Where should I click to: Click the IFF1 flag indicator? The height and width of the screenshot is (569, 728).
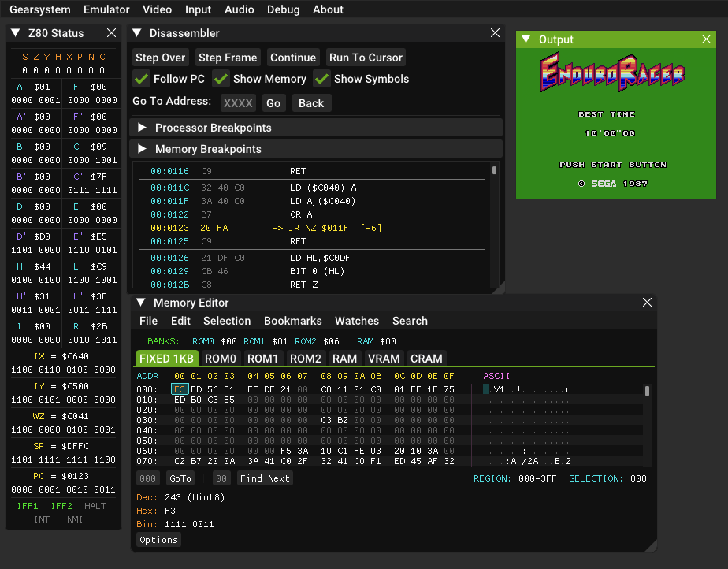pyautogui.click(x=28, y=506)
